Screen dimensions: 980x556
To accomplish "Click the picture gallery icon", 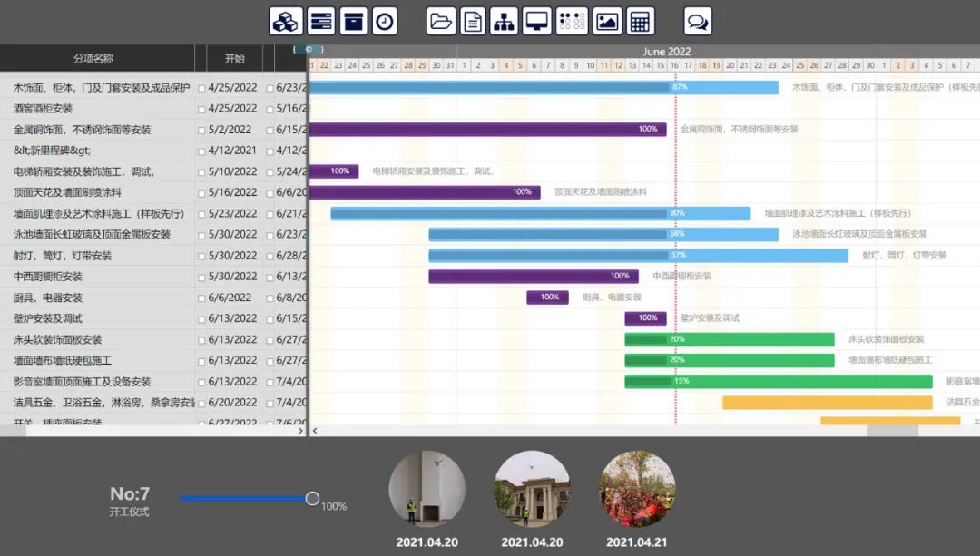I will tap(607, 21).
